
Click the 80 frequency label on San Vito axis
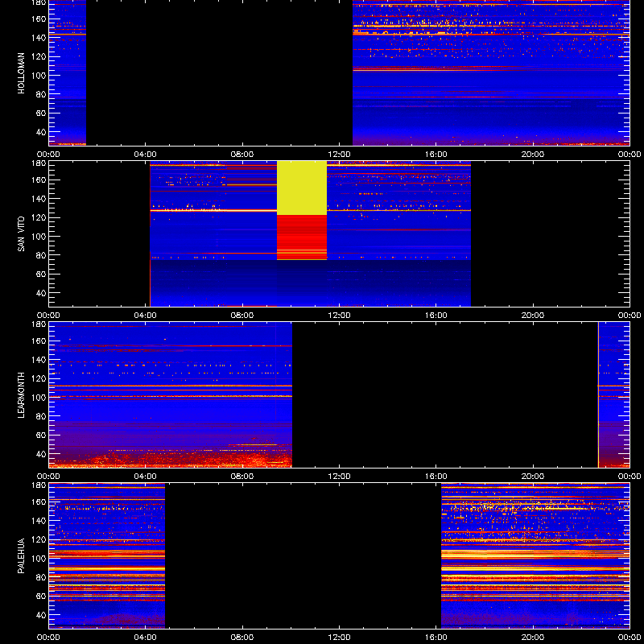coord(41,255)
